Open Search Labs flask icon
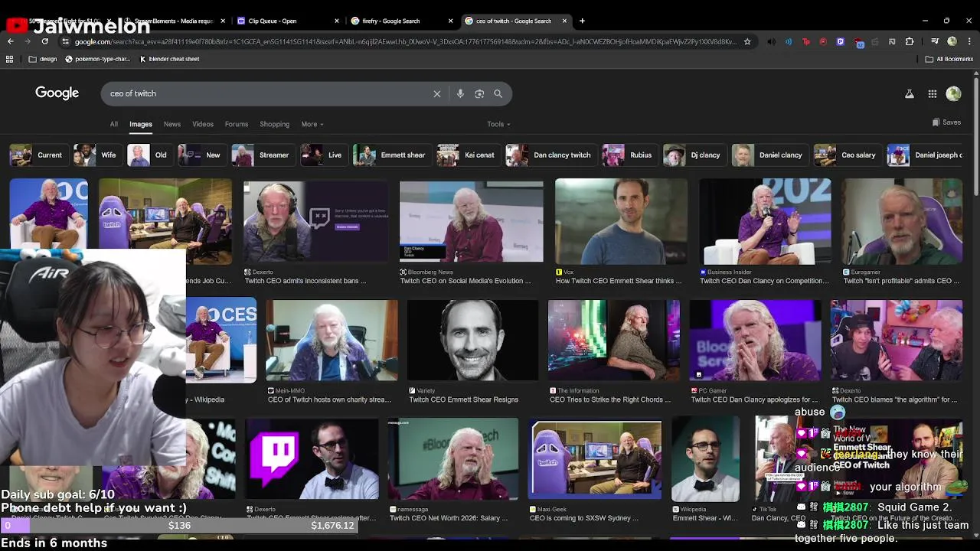 tap(910, 93)
